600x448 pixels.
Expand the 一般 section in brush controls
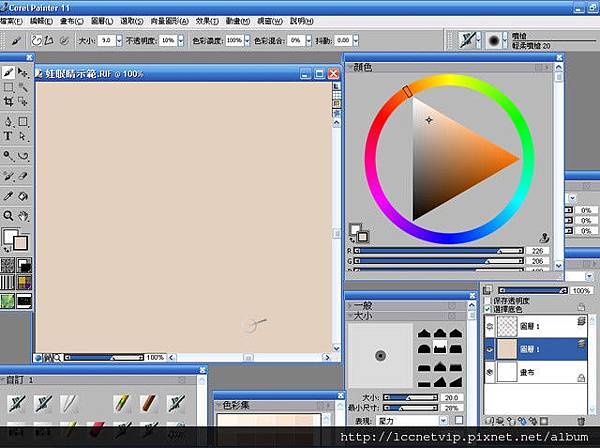click(x=350, y=306)
